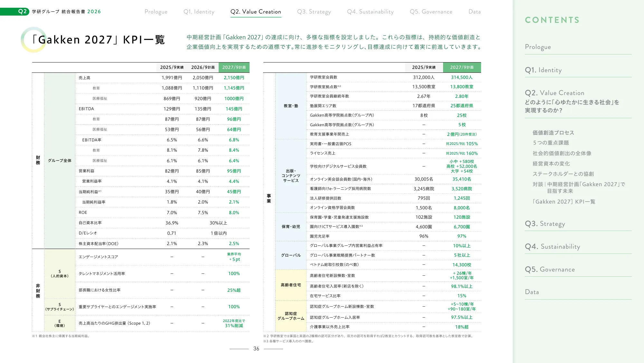This screenshot has width=644, height=363.
Task: Select the Q2. Value Creation top tab
Action: [x=256, y=12]
